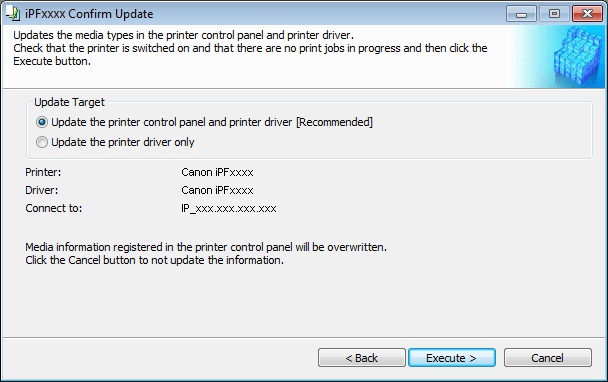
Task: Click the Canon iPFxxxx value beside Printer
Action: [x=217, y=172]
